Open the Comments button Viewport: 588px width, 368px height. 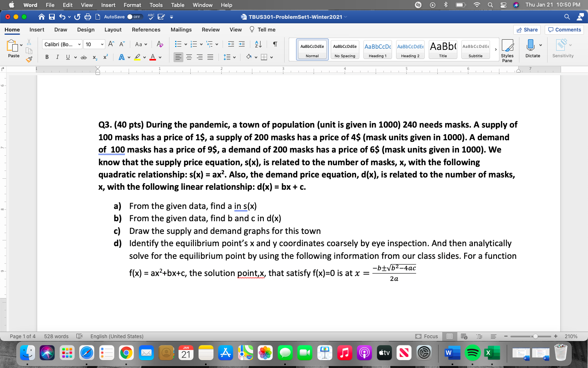pyautogui.click(x=564, y=30)
